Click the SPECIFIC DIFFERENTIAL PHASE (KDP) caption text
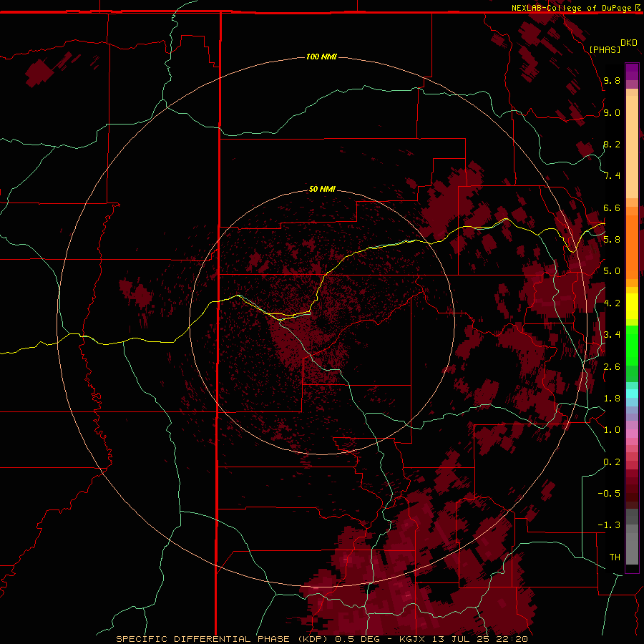 [222, 639]
